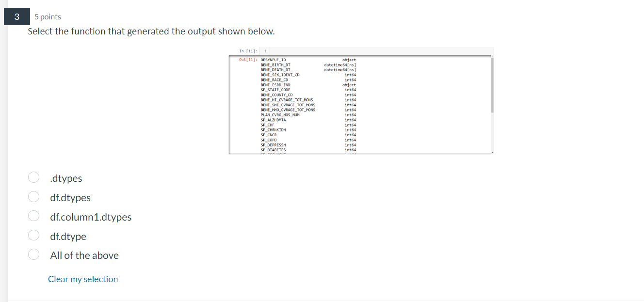This screenshot has width=644, height=302.
Task: Click the 5 points label
Action: [48, 16]
